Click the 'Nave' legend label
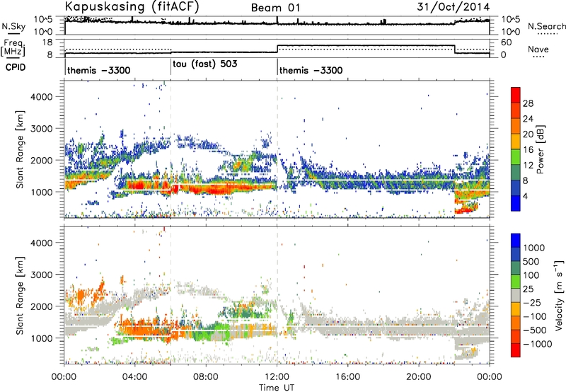Viewport: 566px width, 392px height. click(x=538, y=49)
